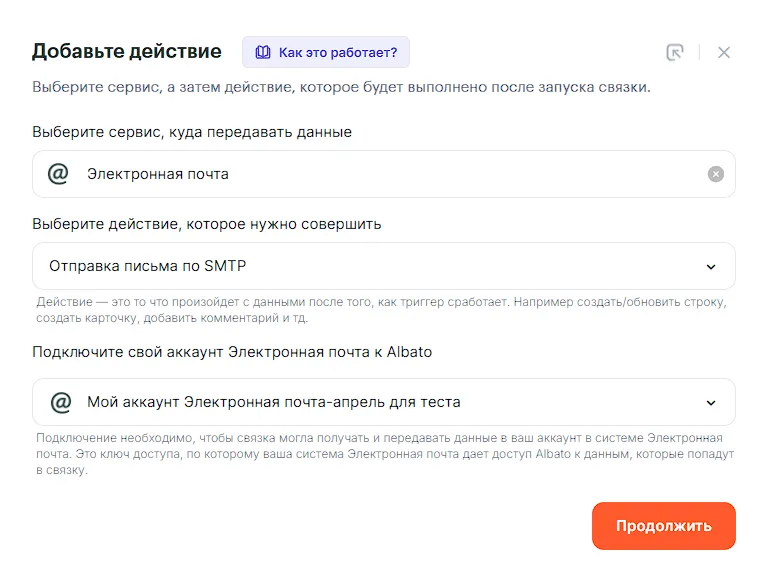Click the orange 'Продолжить' button
This screenshot has height=584, width=771.
[664, 526]
